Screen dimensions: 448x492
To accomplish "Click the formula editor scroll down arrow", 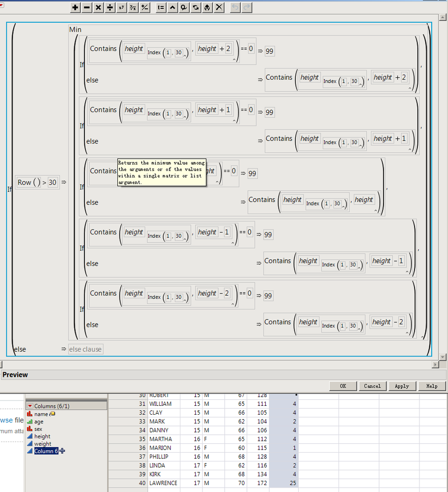I will coord(443,357).
